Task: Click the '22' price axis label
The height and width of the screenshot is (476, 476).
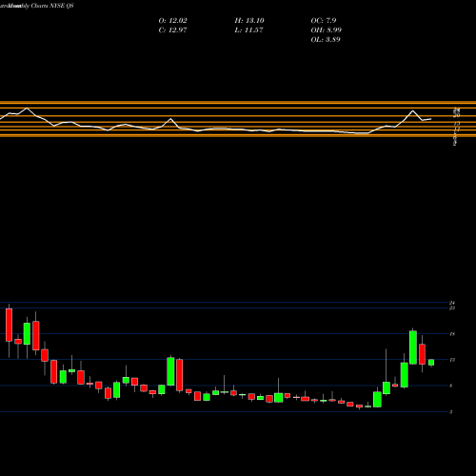Action: [x=452, y=307]
